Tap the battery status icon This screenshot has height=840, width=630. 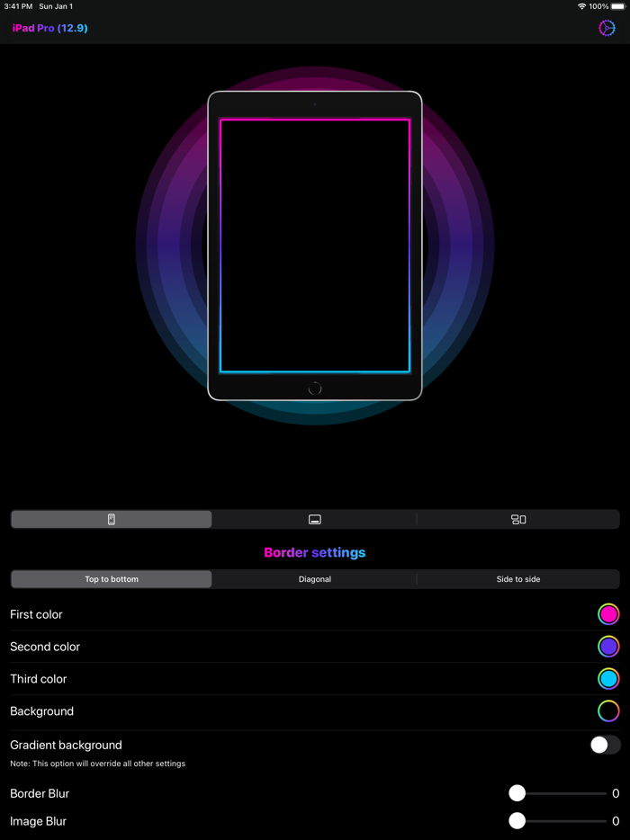coord(617,6)
